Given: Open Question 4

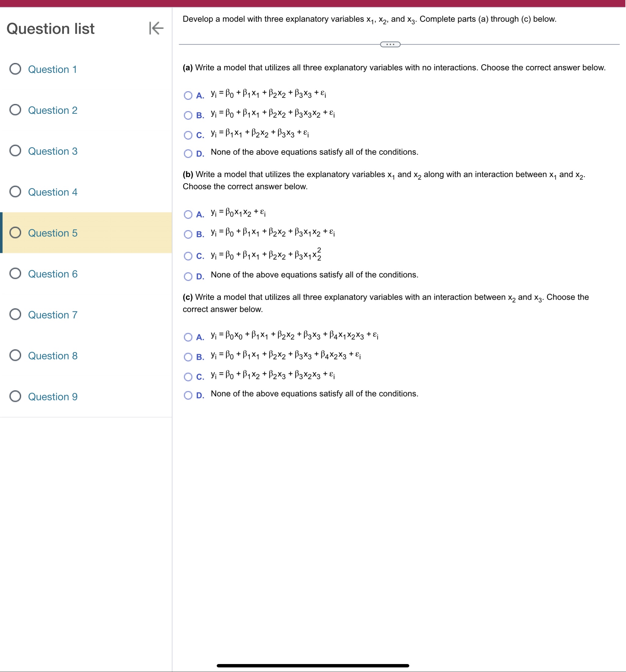Looking at the screenshot, I should (x=53, y=192).
